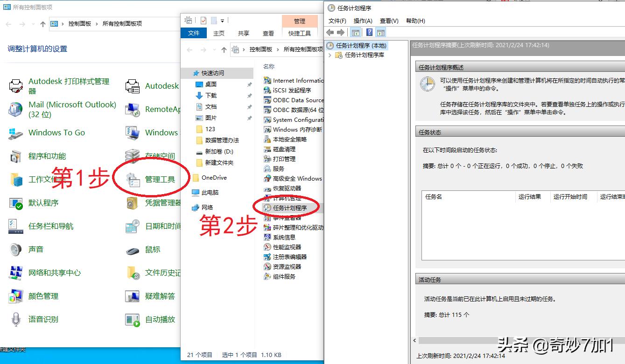Unpin 桌面 from 快速访问
The width and height of the screenshot is (625, 364).
click(250, 84)
